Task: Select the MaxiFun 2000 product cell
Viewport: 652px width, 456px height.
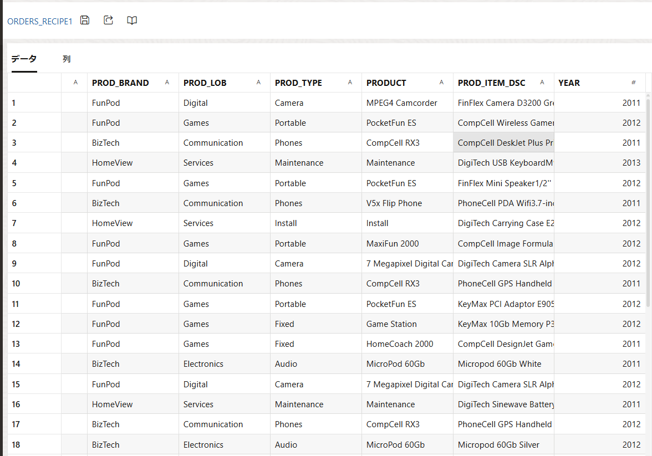Action: tap(408, 243)
